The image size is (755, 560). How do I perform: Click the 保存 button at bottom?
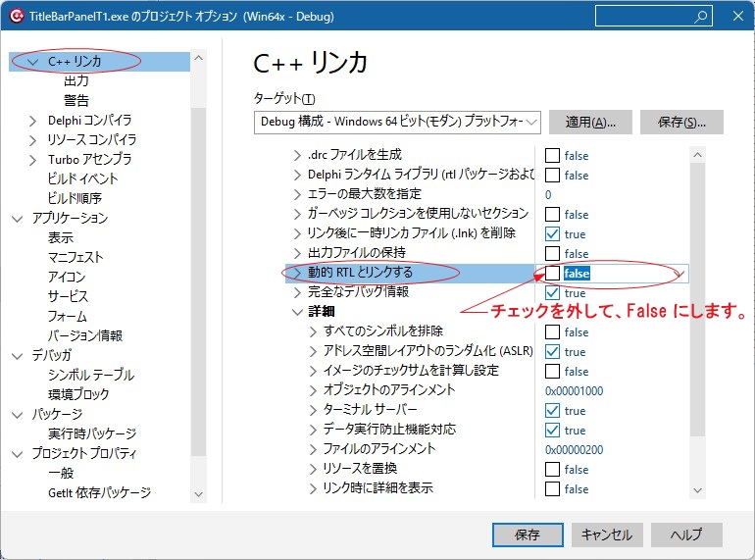tap(527, 535)
